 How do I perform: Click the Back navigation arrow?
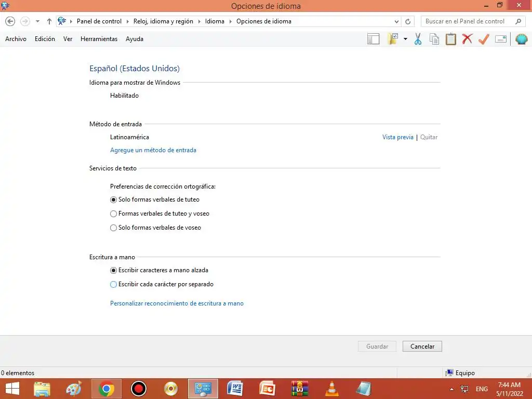coord(10,21)
